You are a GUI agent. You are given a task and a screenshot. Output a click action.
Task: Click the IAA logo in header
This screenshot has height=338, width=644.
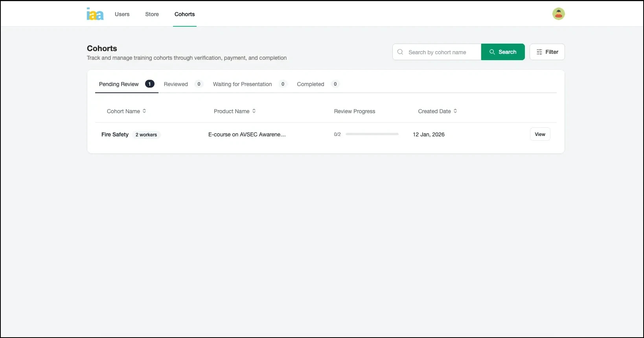[x=95, y=14]
